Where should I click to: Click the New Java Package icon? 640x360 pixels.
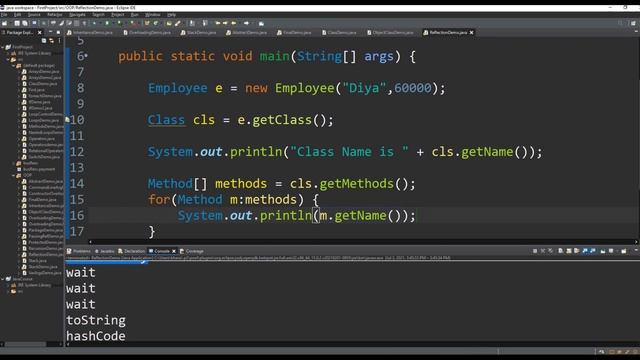tap(147, 23)
